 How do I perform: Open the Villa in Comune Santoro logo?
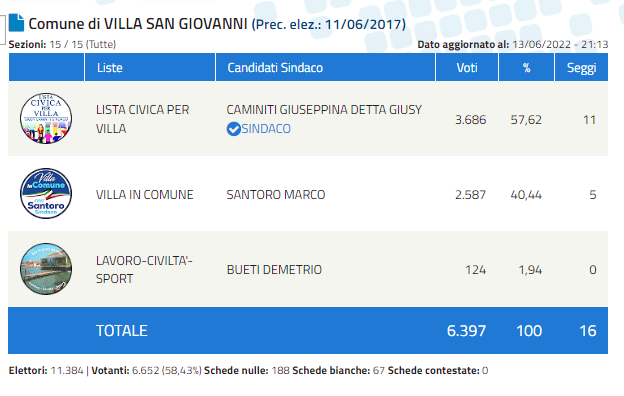click(46, 193)
